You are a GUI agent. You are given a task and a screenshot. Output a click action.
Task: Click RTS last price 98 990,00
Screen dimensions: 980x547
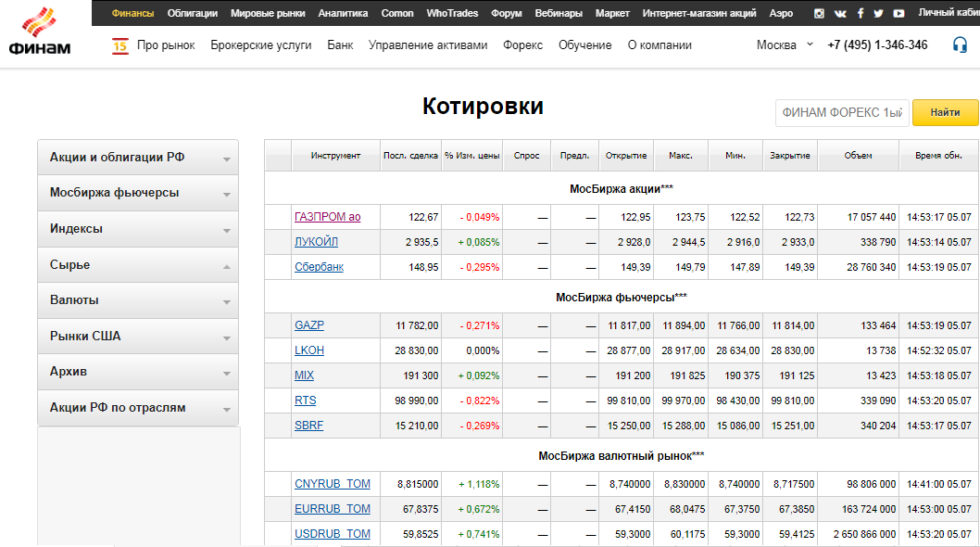pyautogui.click(x=417, y=401)
